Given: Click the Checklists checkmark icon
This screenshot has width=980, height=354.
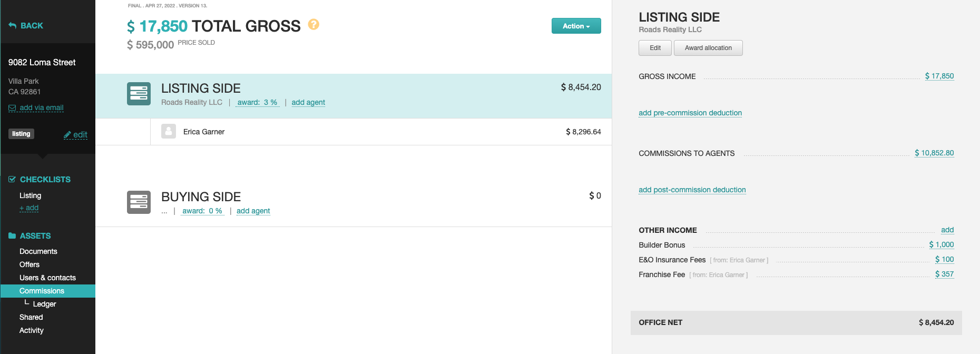Looking at the screenshot, I should (x=12, y=179).
